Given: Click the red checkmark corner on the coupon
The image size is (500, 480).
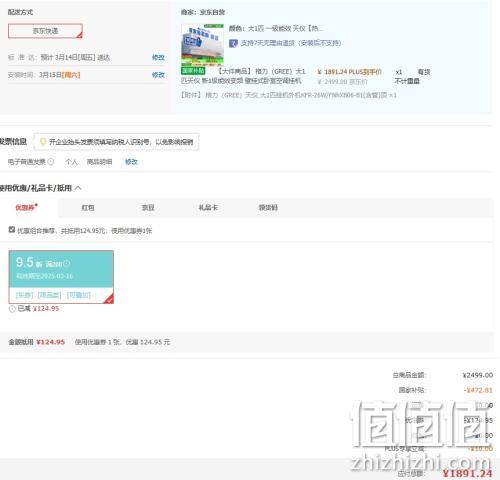Looking at the screenshot, I should coord(109,299).
